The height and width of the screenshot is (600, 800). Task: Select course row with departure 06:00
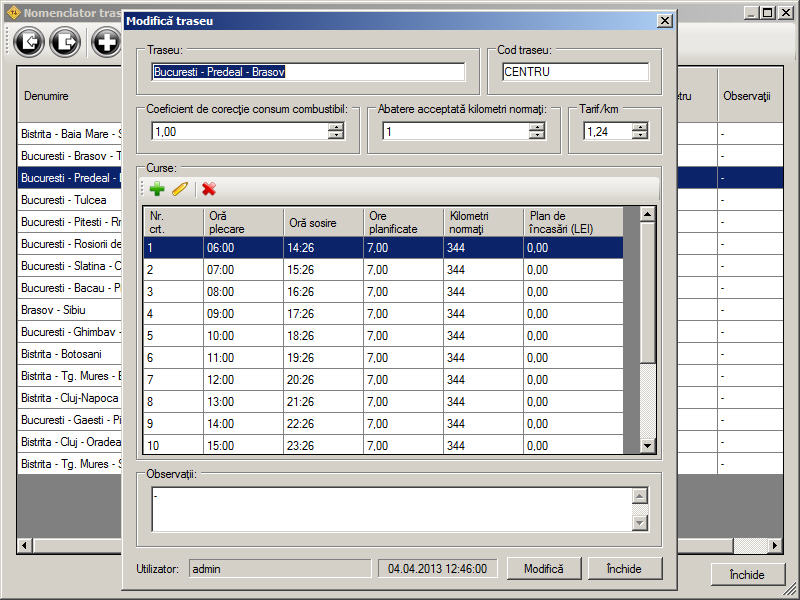pos(384,248)
